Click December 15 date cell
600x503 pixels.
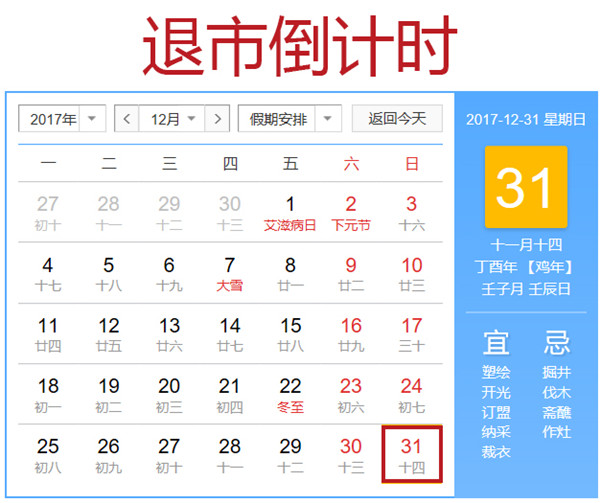pos(290,334)
